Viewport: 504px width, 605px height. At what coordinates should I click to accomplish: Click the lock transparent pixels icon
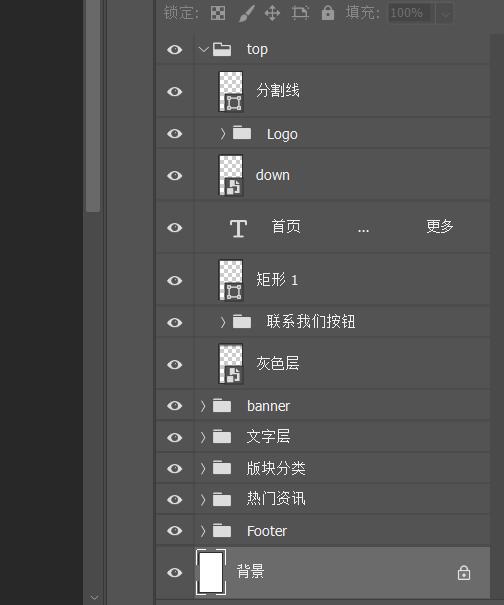[218, 13]
